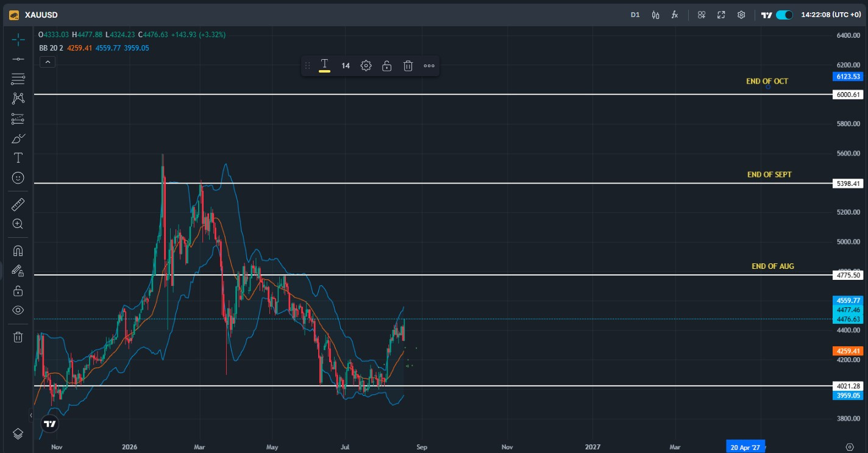Screen dimensions: 868x453
Task: Open the D1 timeframe selector
Action: click(635, 15)
